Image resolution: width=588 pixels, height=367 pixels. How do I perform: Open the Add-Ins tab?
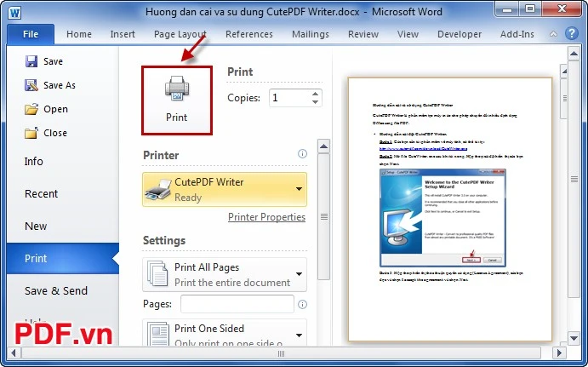pyautogui.click(x=517, y=34)
